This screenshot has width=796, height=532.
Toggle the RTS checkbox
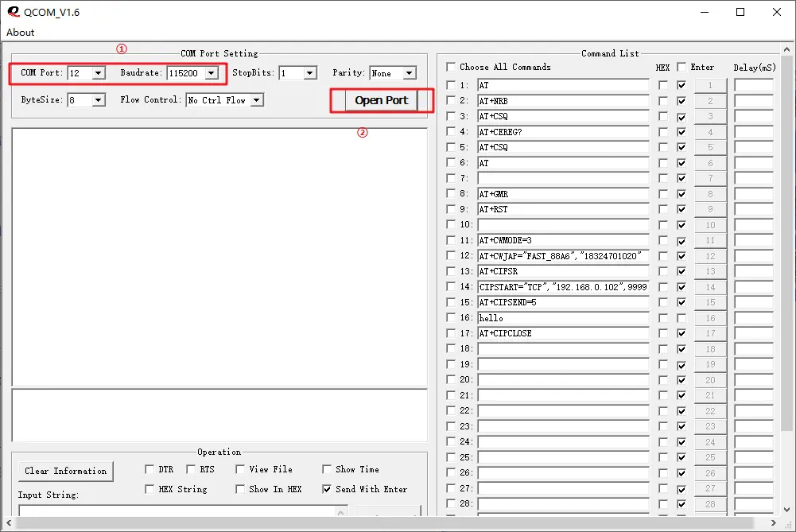190,469
